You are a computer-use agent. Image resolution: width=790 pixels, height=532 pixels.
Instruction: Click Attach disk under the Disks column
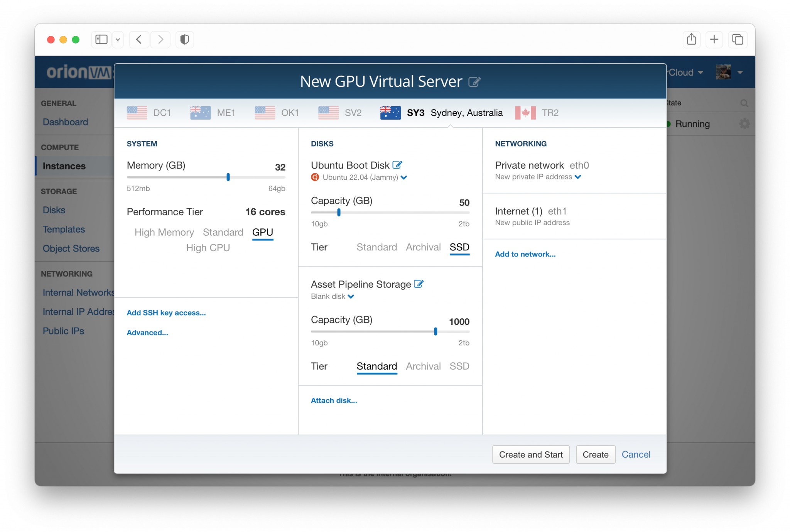(x=334, y=400)
